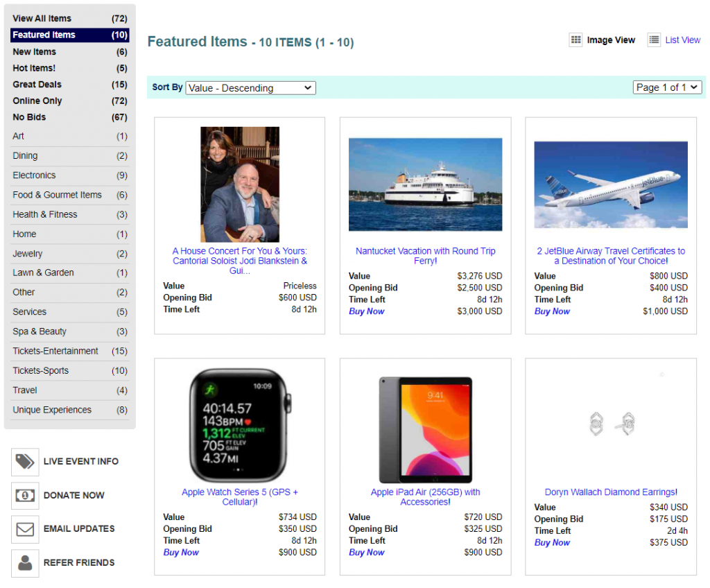This screenshot has height=588, width=710.
Task: Click the Apple Watch image
Action: [x=239, y=425]
